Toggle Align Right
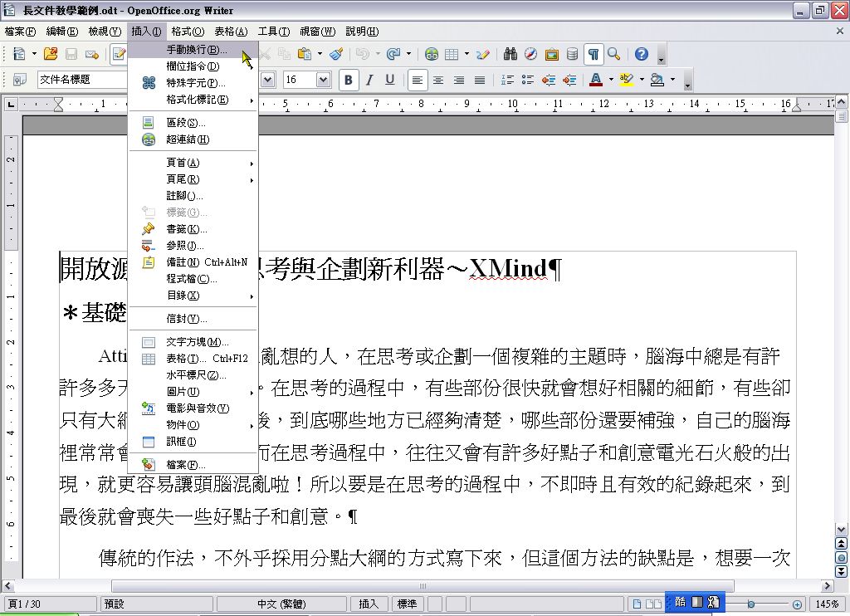This screenshot has height=616, width=850. tap(458, 81)
